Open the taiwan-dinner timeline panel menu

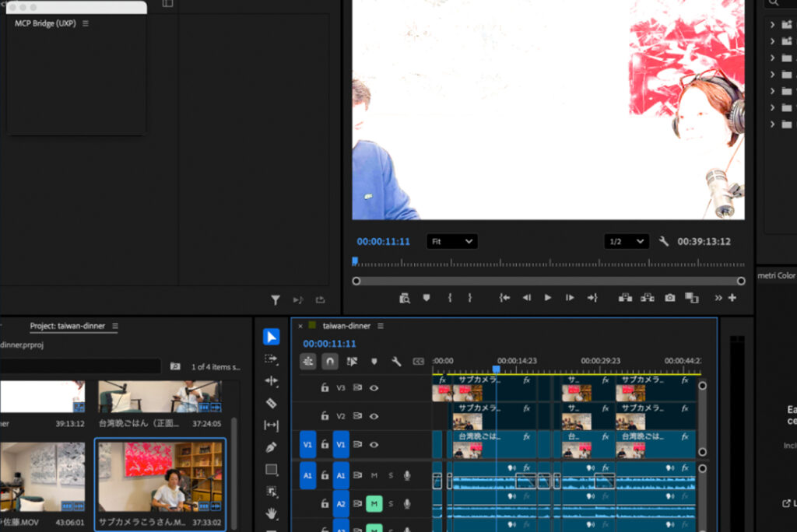tap(381, 326)
